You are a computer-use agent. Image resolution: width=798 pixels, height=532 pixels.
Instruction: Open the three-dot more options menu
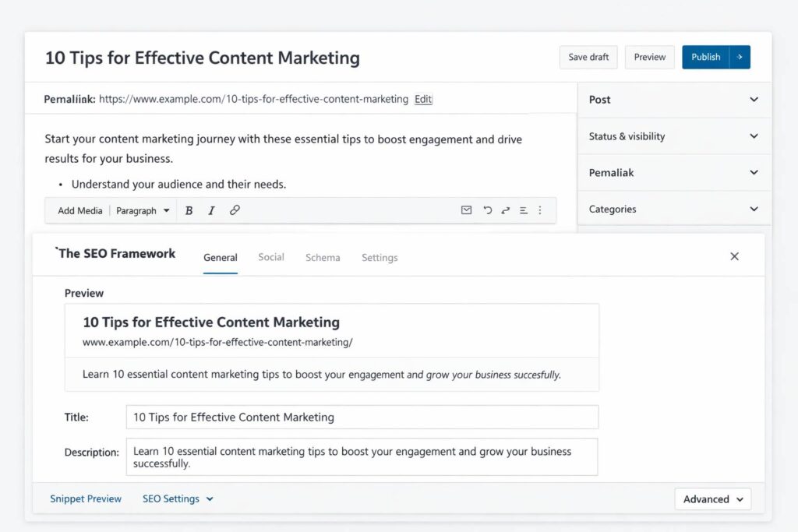(541, 210)
